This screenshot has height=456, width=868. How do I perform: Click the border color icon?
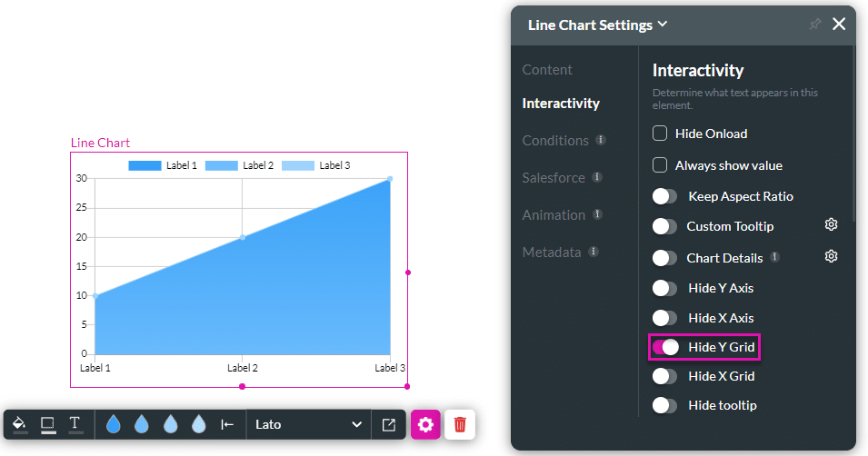tap(48, 424)
